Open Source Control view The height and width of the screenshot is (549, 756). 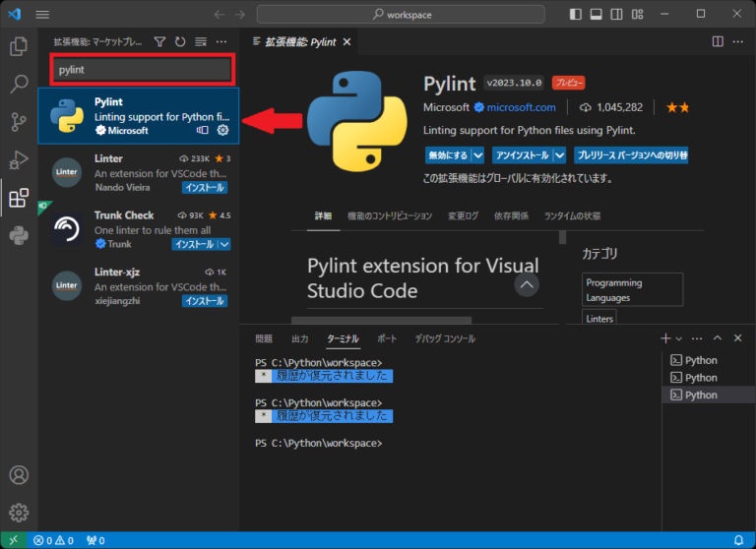[x=19, y=122]
